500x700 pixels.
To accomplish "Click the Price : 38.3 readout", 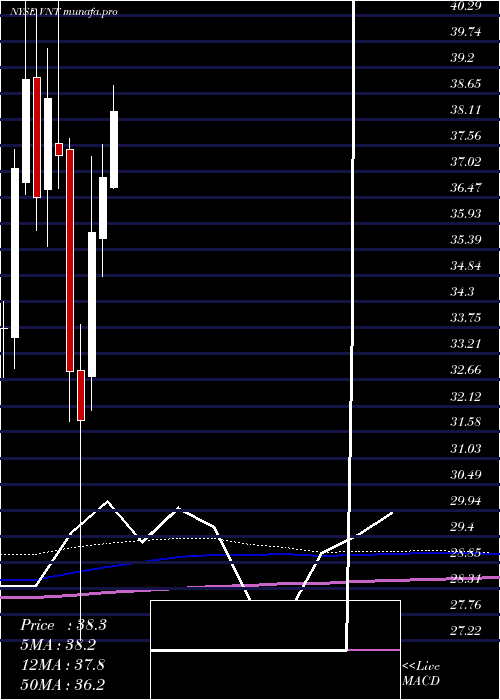I will pyautogui.click(x=63, y=625).
